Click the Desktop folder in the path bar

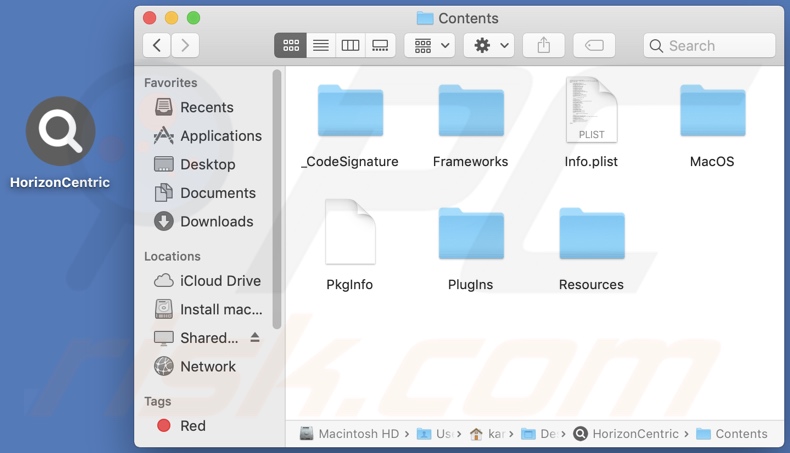point(539,434)
